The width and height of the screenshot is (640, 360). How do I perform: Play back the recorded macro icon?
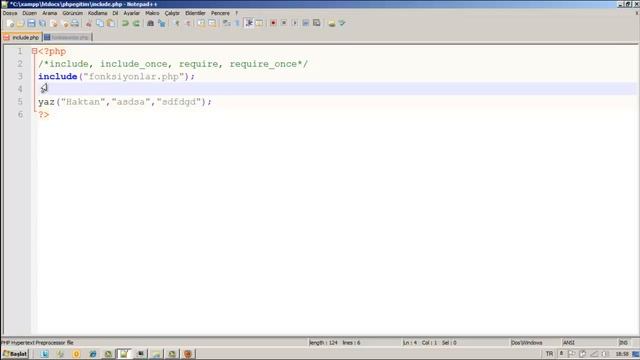pos(295,23)
